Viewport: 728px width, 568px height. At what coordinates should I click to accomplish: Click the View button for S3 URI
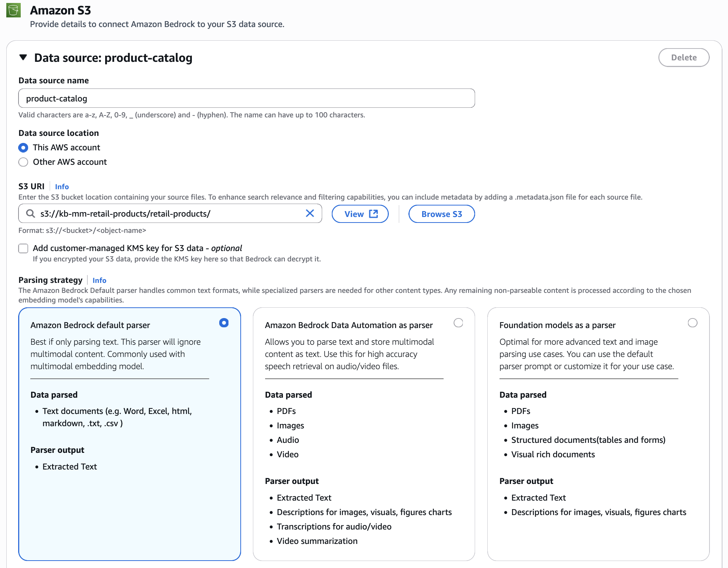[354, 214]
